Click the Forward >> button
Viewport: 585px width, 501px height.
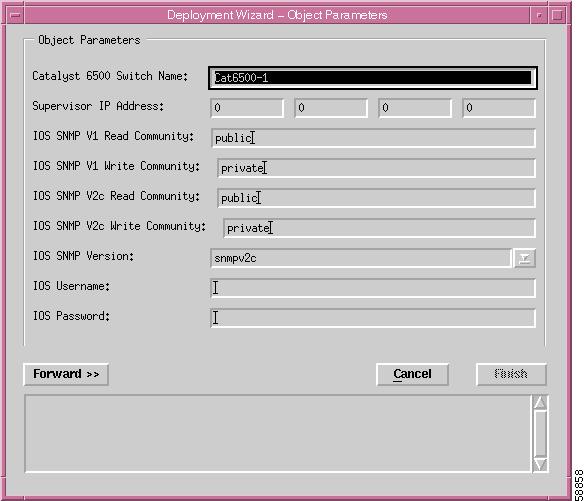(x=66, y=374)
